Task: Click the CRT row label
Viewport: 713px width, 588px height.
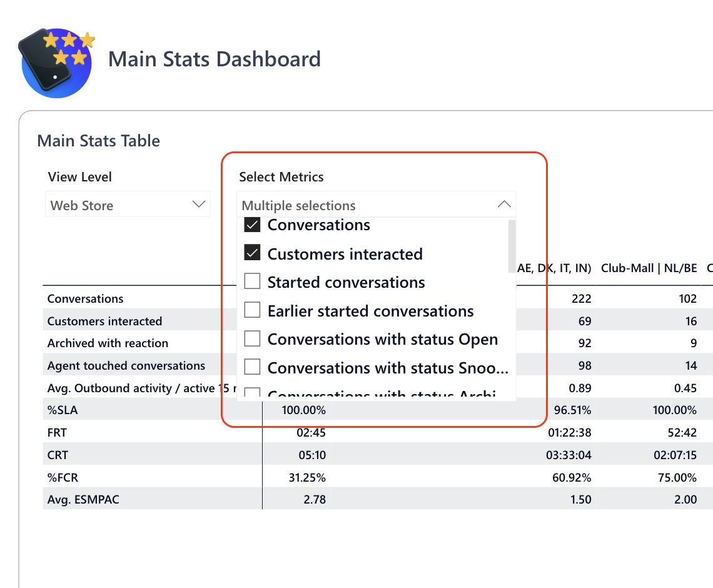Action: click(x=58, y=455)
